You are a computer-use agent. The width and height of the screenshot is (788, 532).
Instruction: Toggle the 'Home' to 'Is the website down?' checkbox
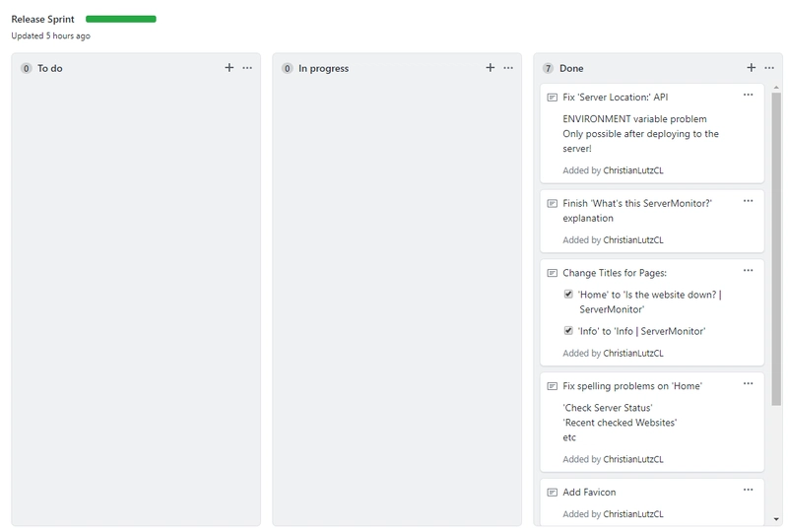click(x=568, y=295)
